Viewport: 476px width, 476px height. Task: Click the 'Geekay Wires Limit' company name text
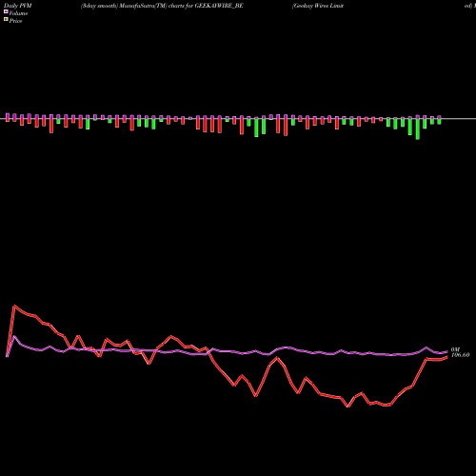pos(318,6)
